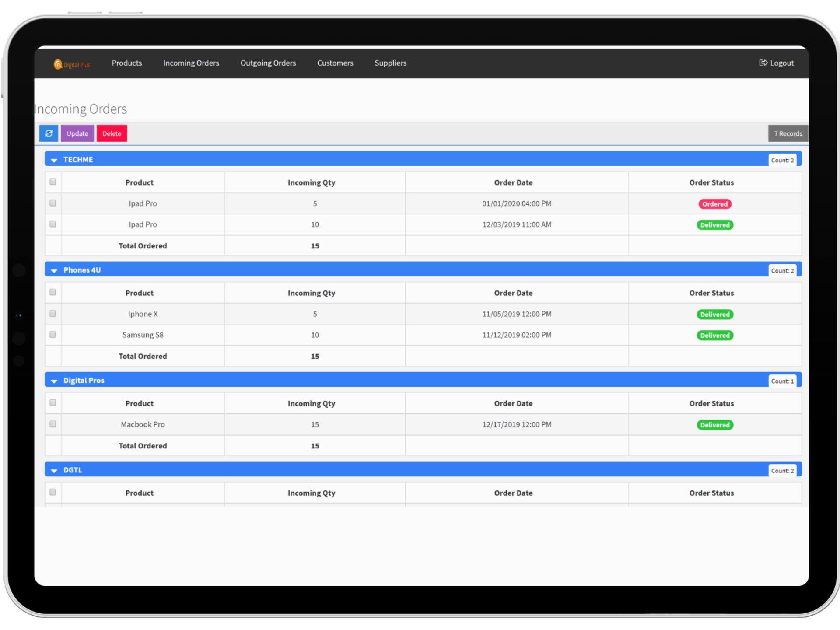840x630 pixels.
Task: Open the Customers page
Action: (335, 63)
